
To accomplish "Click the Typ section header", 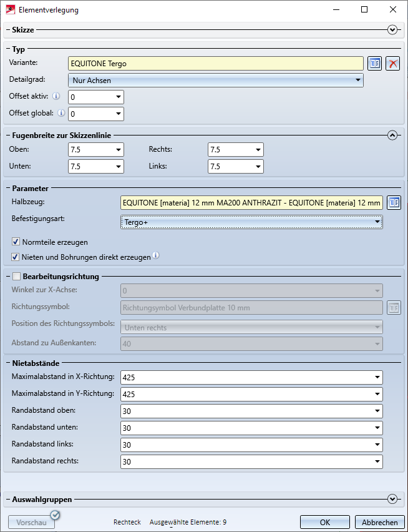I will pos(18,49).
